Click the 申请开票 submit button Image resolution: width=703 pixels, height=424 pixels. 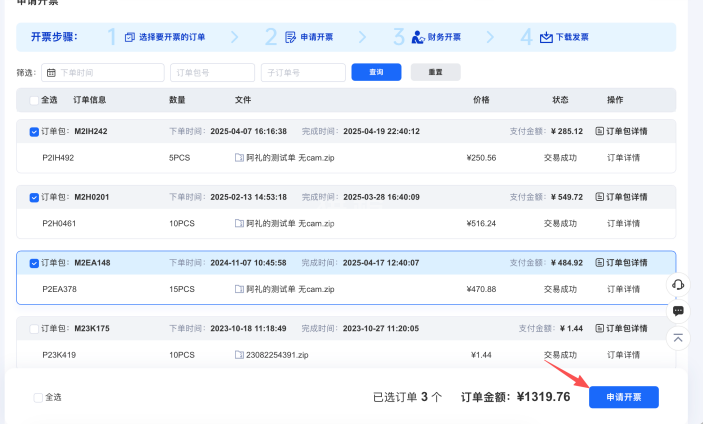[624, 397]
